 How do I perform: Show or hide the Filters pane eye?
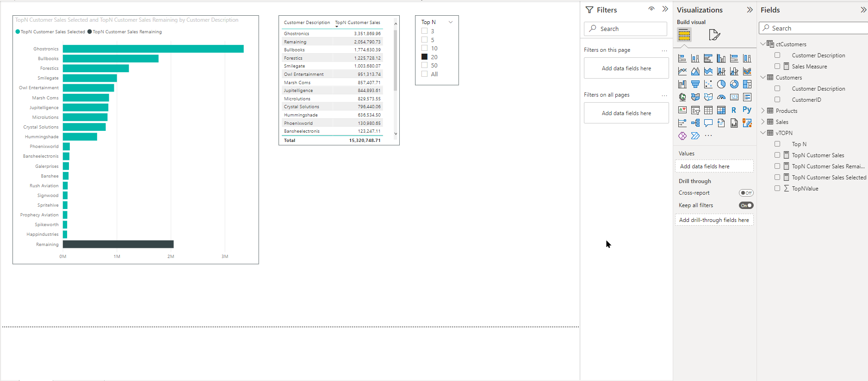(651, 9)
